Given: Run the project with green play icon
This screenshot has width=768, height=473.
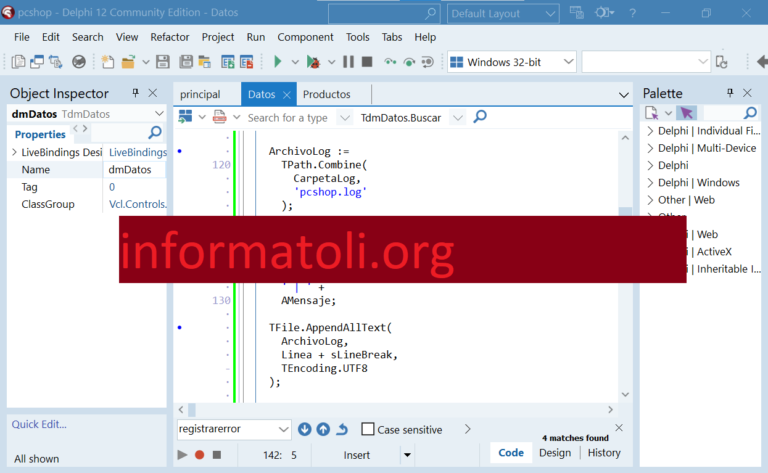Looking at the screenshot, I should tap(277, 62).
